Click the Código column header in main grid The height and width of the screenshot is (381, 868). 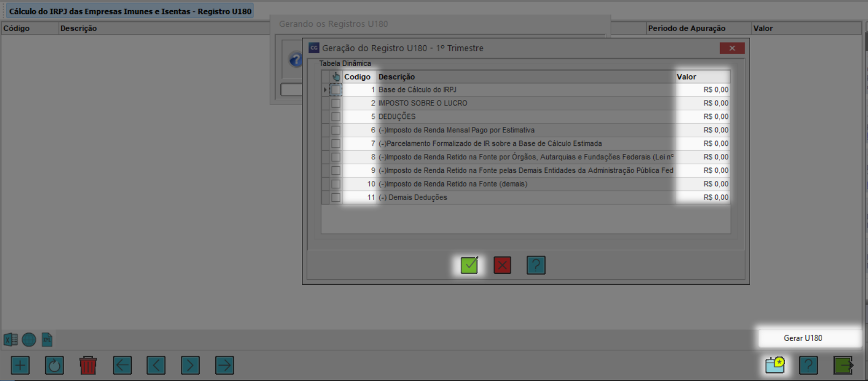(30, 28)
